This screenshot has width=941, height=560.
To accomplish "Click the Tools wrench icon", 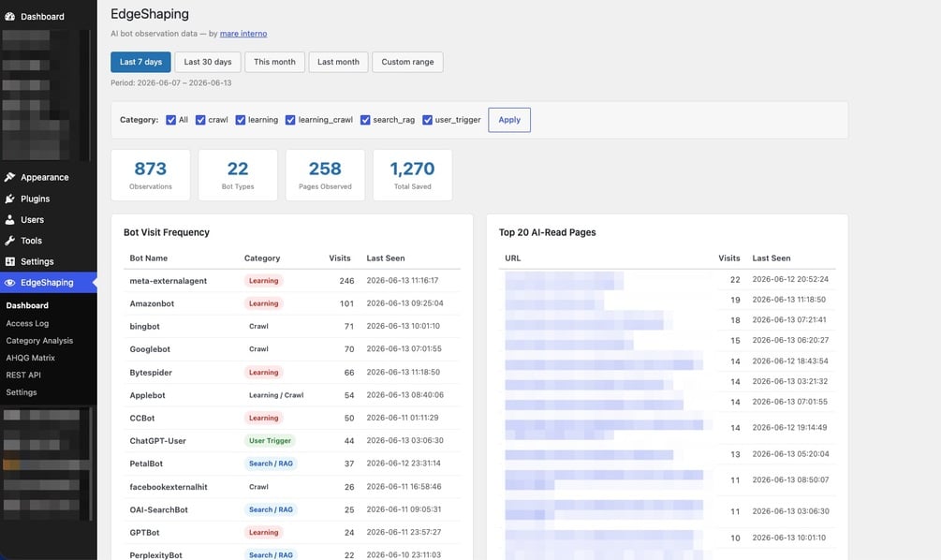I will point(9,241).
